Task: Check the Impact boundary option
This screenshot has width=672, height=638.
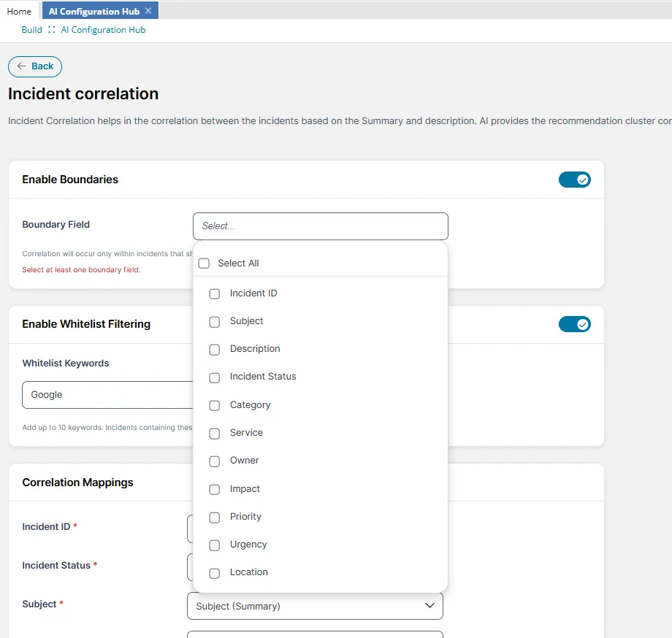Action: coord(214,489)
